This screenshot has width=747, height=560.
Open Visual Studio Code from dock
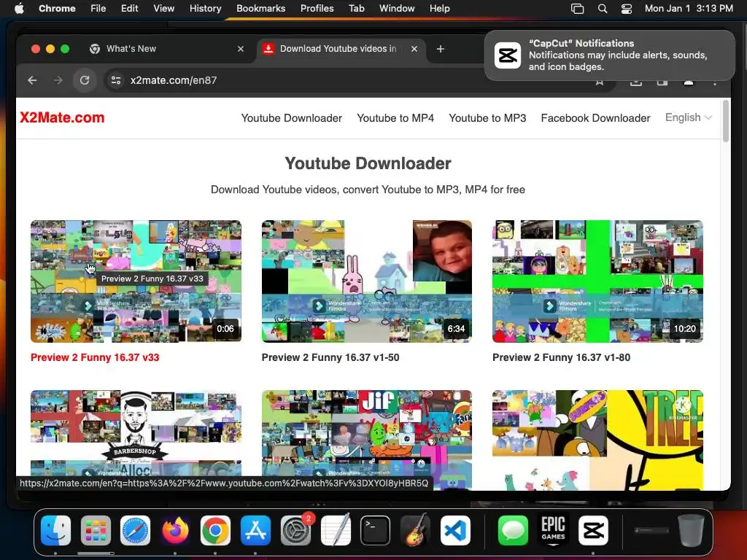pos(455,530)
